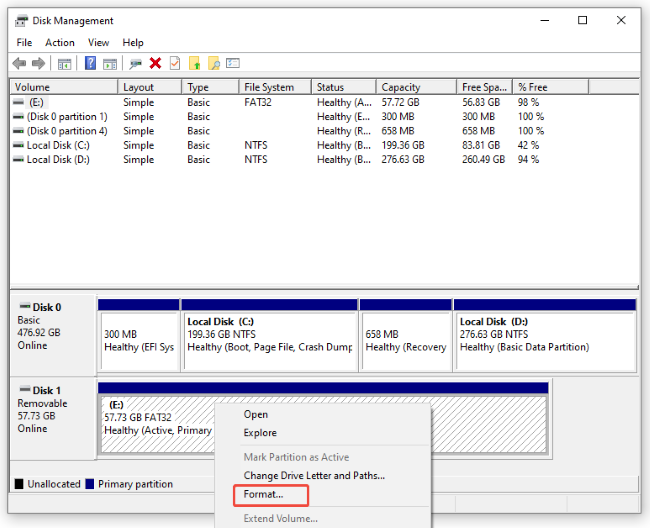This screenshot has height=528, width=650.
Task: Select the 300 MB EFI System partition block
Action: tap(139, 335)
